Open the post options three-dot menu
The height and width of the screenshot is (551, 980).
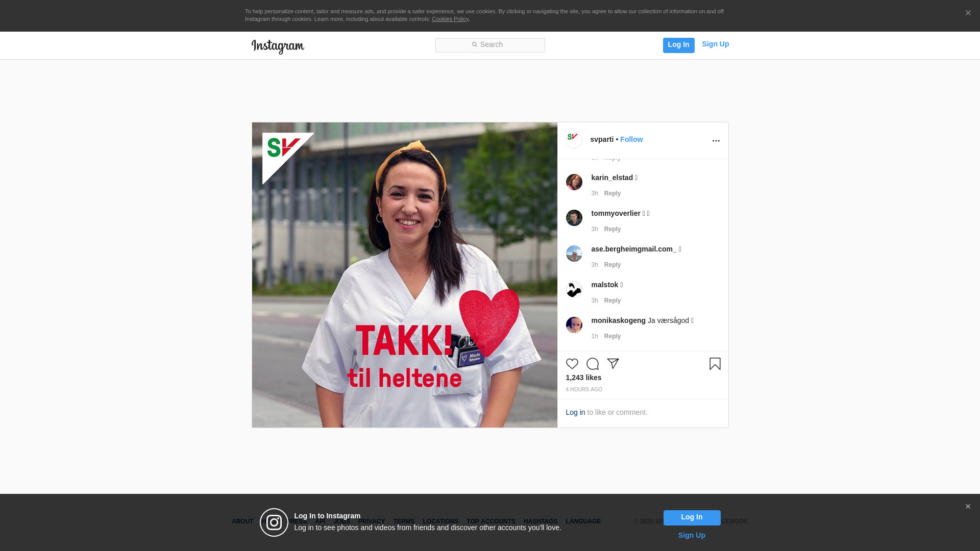[716, 141]
